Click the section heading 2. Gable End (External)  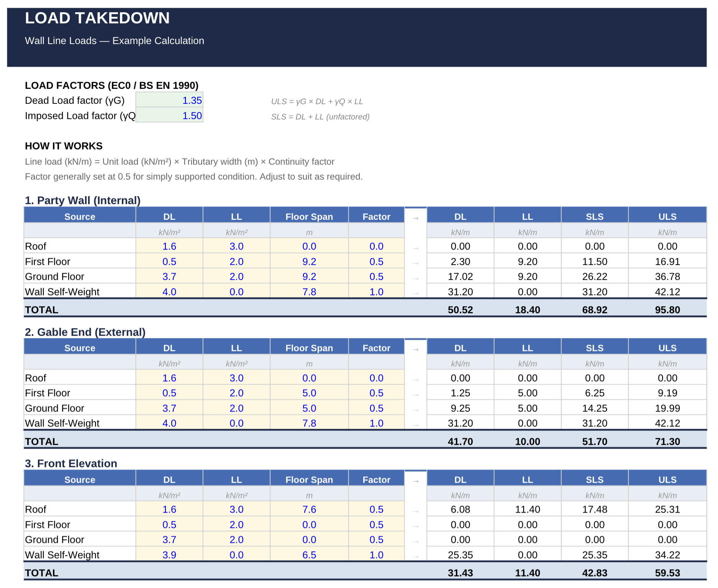85,332
